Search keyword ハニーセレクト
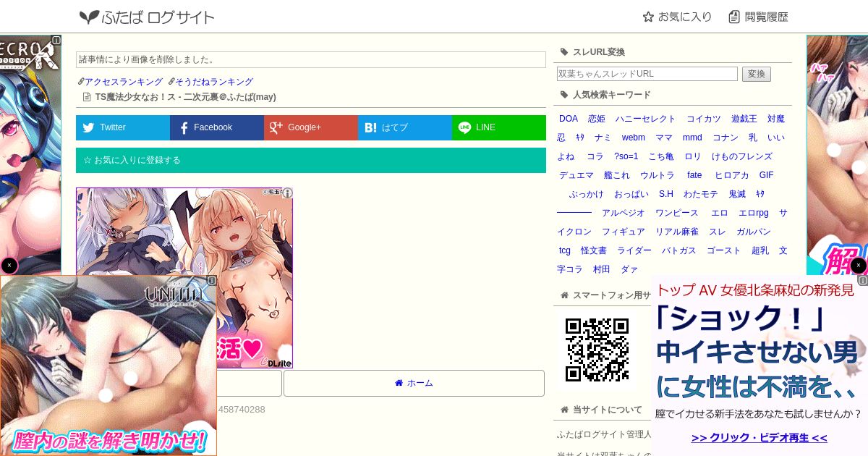This screenshot has height=456, width=868. 645,119
